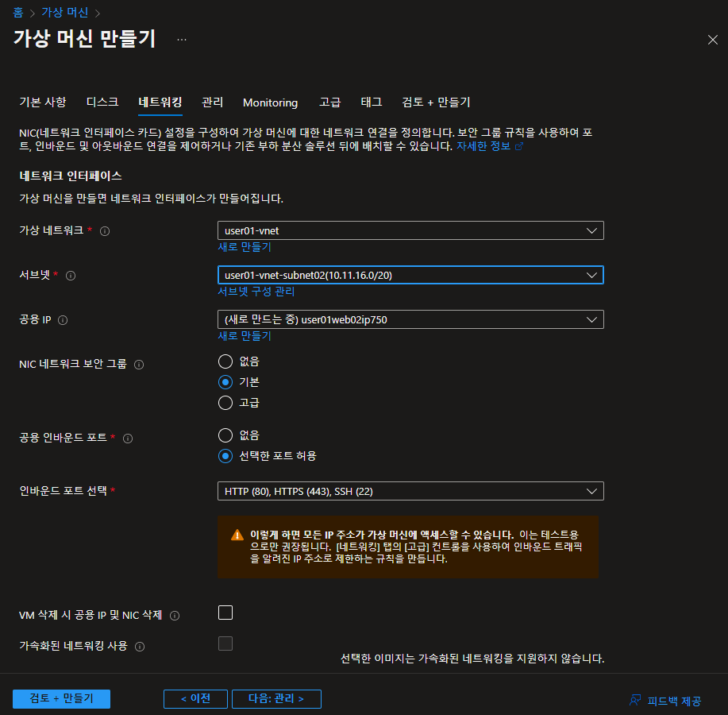Switch to the 고급 tab
728x715 pixels.
click(329, 102)
